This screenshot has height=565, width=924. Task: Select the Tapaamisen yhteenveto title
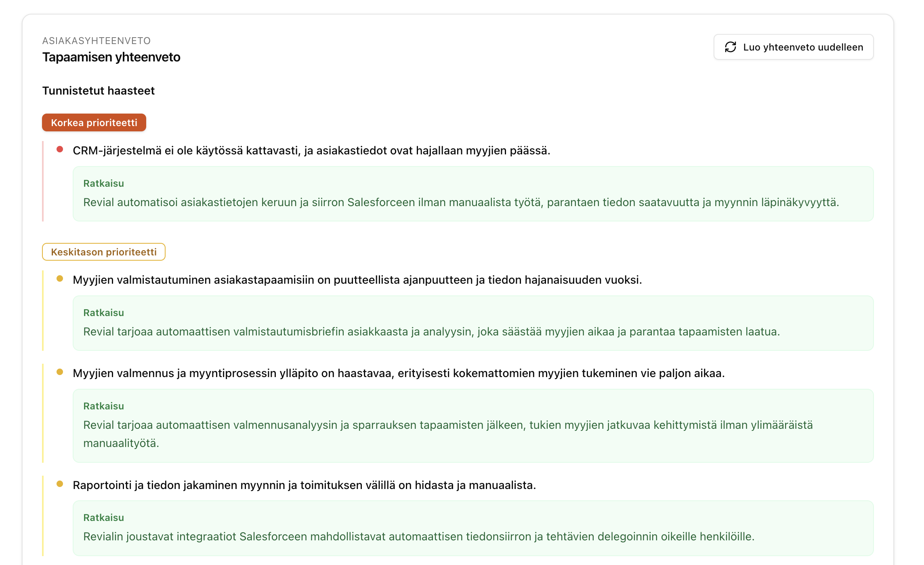tap(111, 57)
